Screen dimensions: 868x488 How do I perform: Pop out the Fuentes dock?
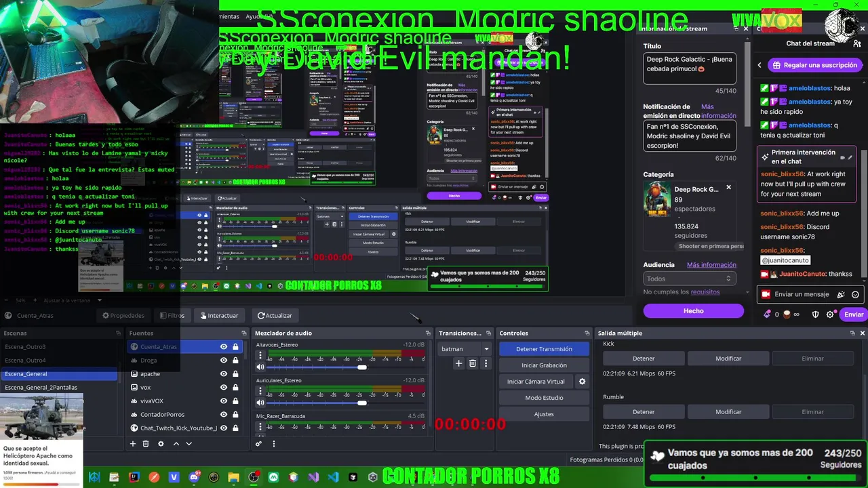[244, 333]
